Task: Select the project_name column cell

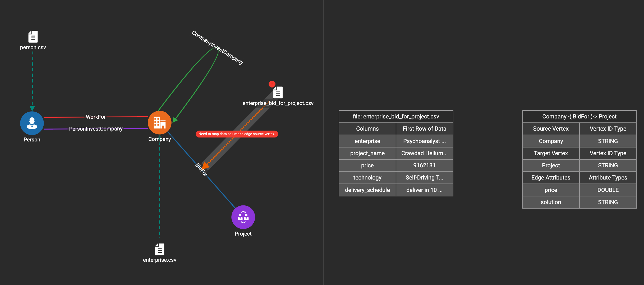Action: pos(367,153)
